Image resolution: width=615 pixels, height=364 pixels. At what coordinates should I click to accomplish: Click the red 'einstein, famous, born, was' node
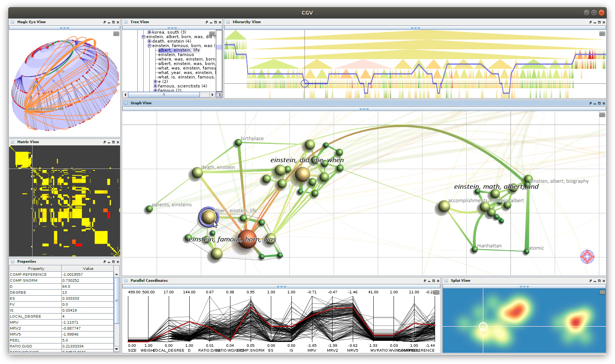pyautogui.click(x=247, y=239)
